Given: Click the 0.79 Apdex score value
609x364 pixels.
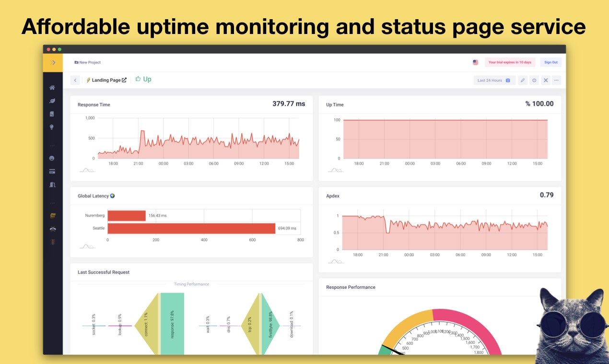Looking at the screenshot, I should [x=547, y=195].
